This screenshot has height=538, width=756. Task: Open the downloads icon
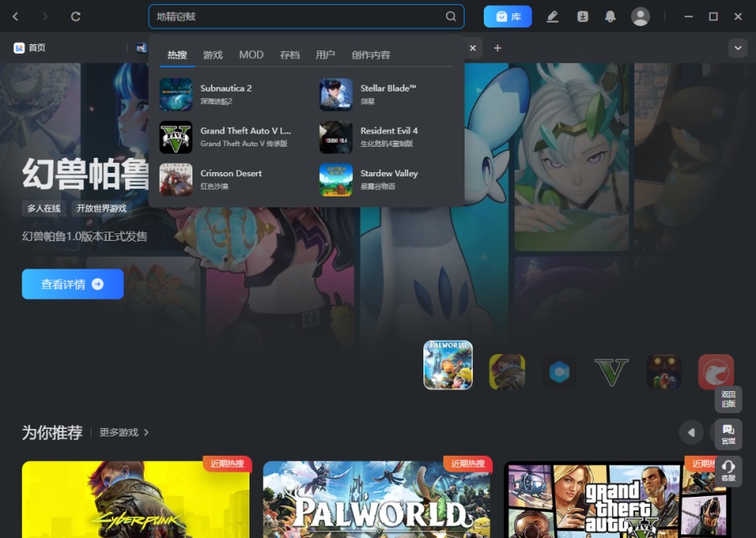pyautogui.click(x=582, y=17)
